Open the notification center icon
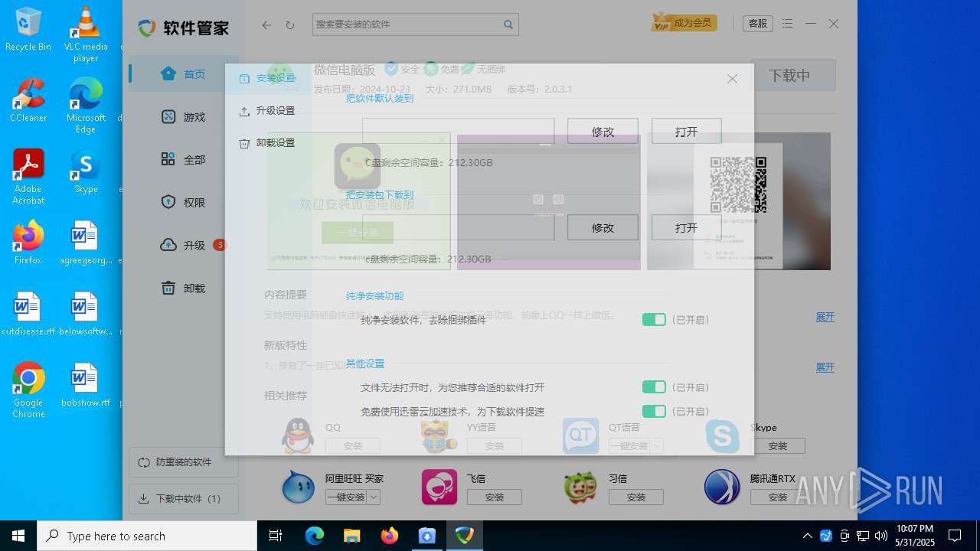This screenshot has height=551, width=980. [x=955, y=536]
